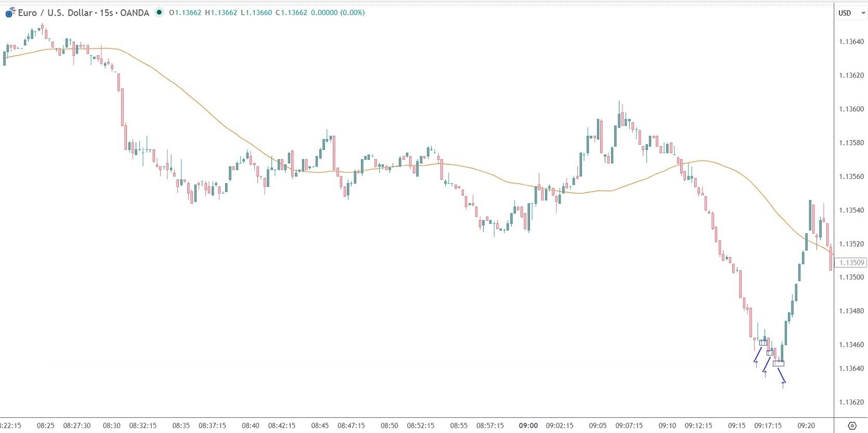Open chart settings gear on the axis corner
This screenshot has width=868, height=433.
(852, 426)
